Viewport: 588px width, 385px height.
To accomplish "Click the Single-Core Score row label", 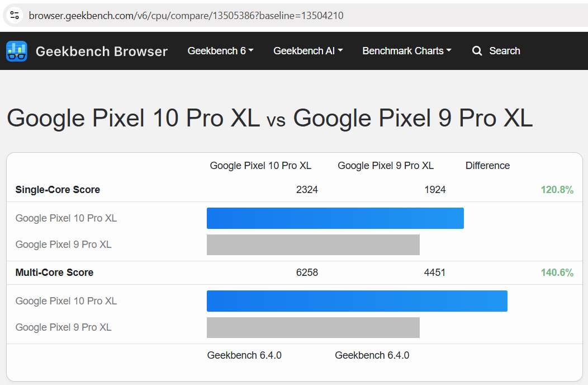I will click(x=58, y=190).
